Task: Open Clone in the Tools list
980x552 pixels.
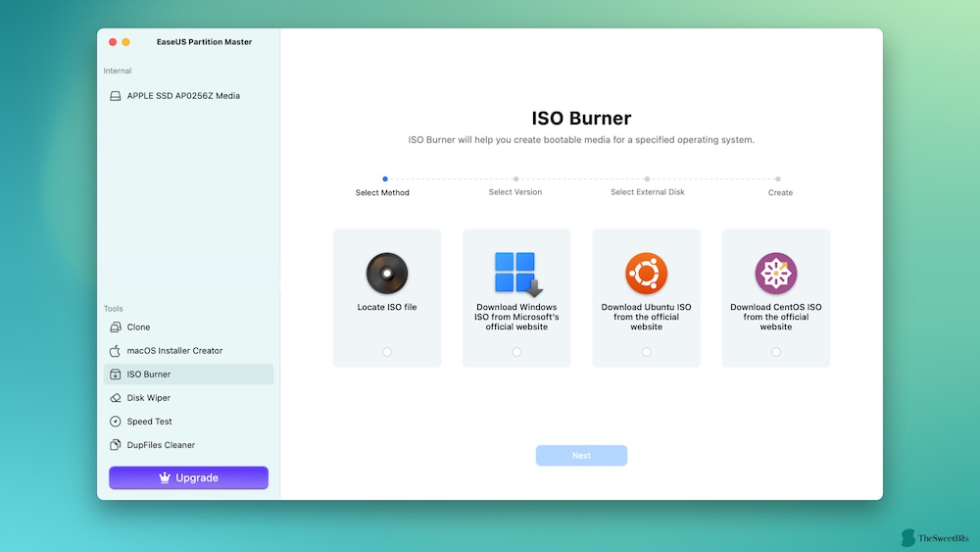Action: click(189, 326)
